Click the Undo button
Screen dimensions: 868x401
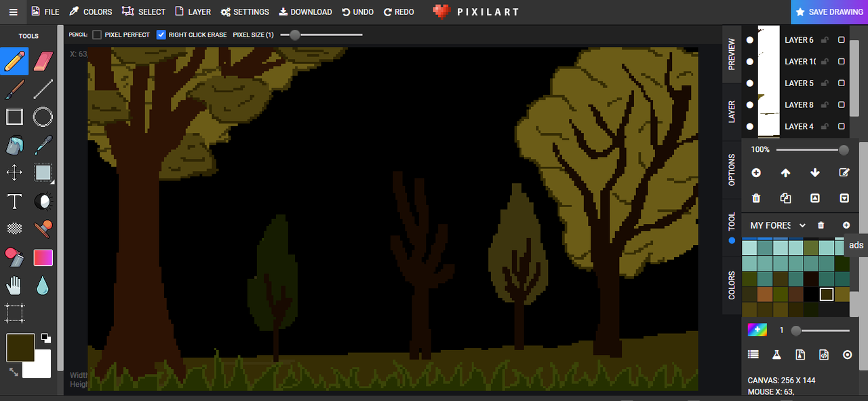pyautogui.click(x=357, y=12)
